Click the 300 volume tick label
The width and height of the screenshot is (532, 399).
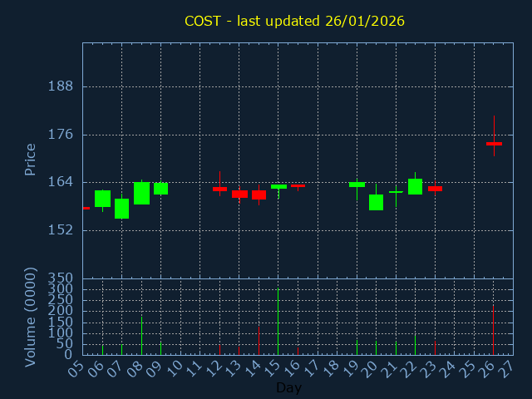pos(61,289)
